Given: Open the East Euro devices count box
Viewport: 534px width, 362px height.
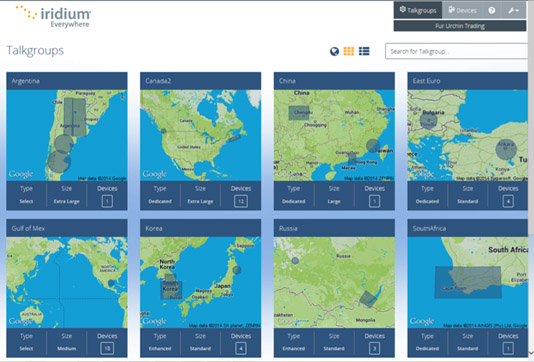Looking at the screenshot, I should click(508, 201).
